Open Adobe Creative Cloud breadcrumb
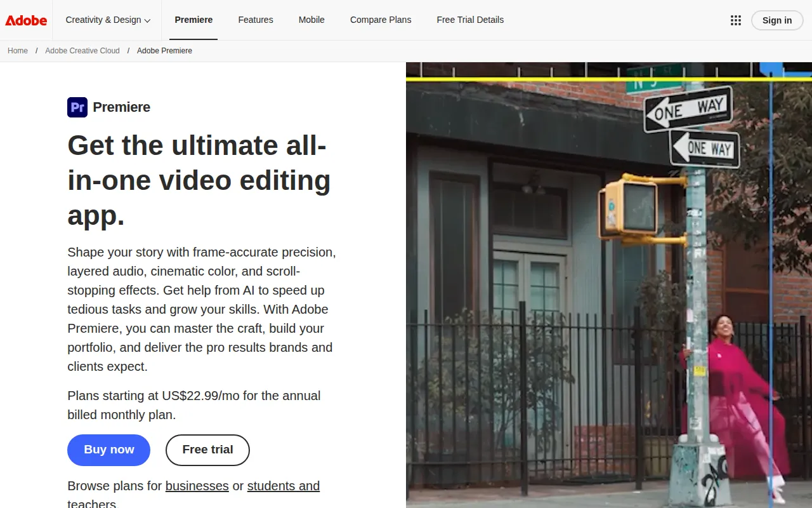Screen dimensions: 812x508 tap(82, 51)
